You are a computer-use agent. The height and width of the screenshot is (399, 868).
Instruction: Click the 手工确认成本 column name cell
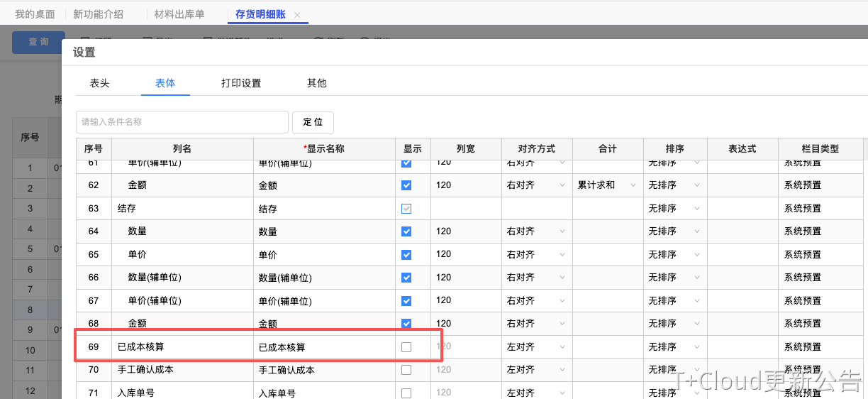pos(182,370)
